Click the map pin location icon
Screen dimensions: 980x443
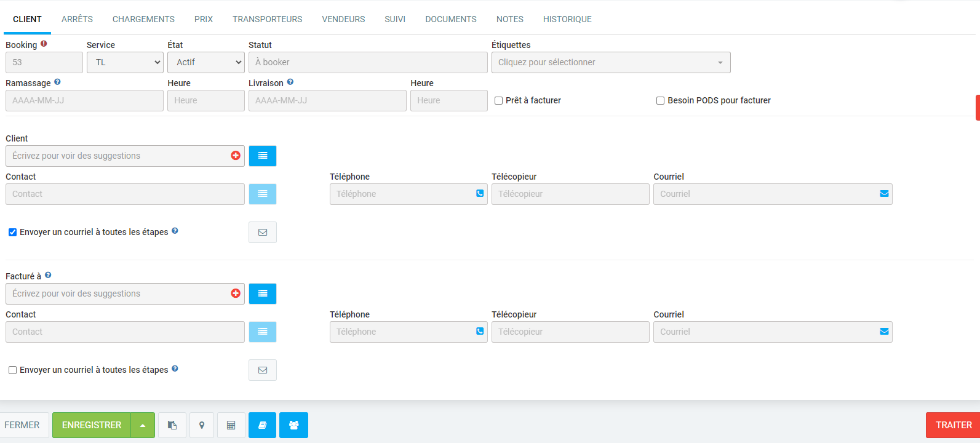click(202, 425)
